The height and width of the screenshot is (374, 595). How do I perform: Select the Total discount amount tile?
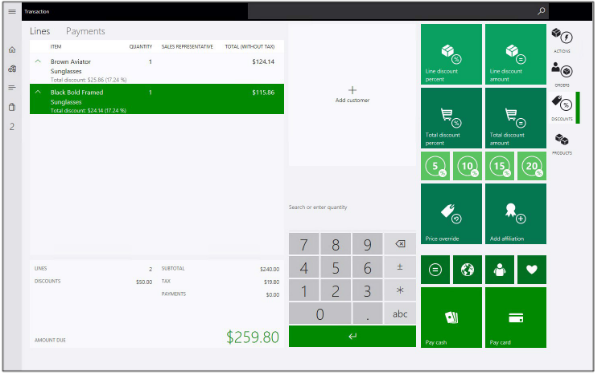(515, 118)
